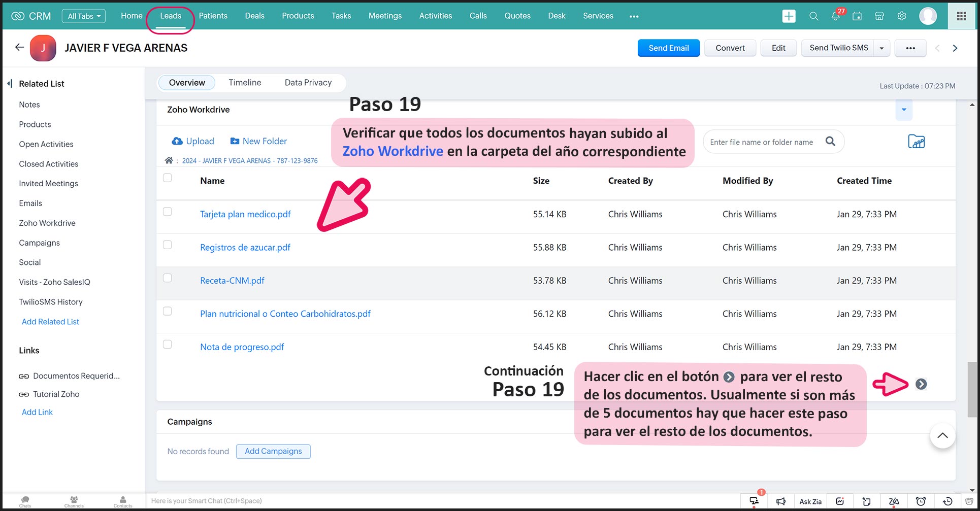
Task: Click the Send Email button
Action: coord(668,48)
